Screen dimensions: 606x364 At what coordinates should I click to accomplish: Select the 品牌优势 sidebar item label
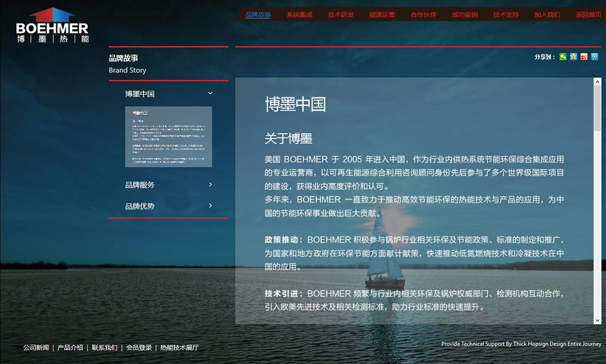(140, 206)
